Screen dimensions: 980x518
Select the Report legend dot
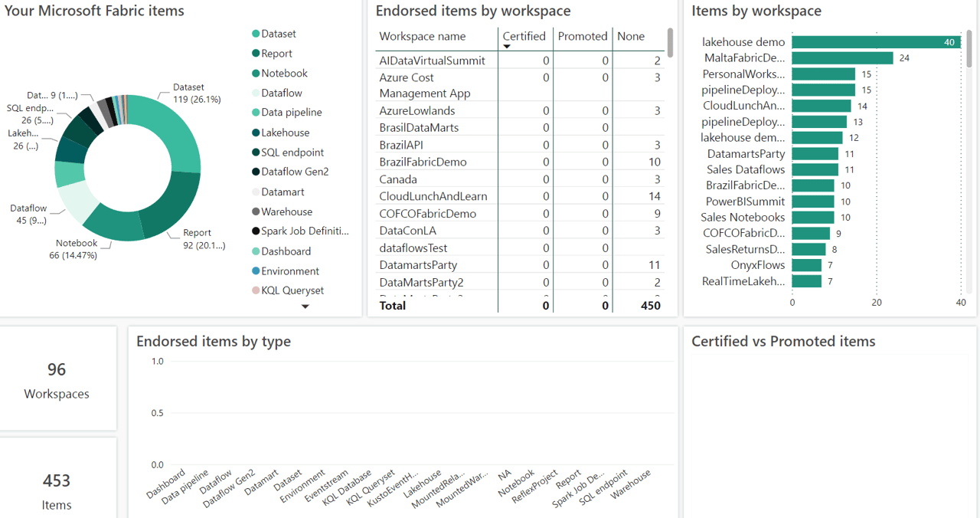[x=256, y=54]
